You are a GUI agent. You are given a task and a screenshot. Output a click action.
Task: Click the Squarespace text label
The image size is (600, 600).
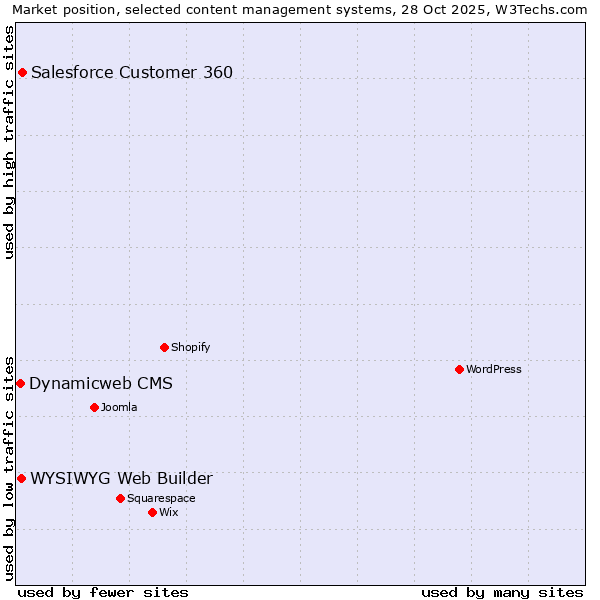[x=161, y=498]
